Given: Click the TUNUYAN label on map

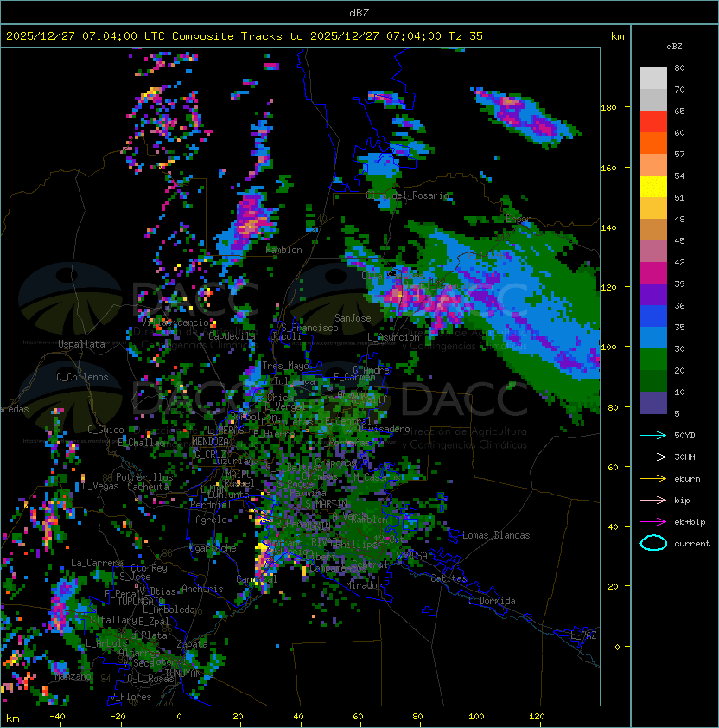Looking at the screenshot, I should 183,674.
